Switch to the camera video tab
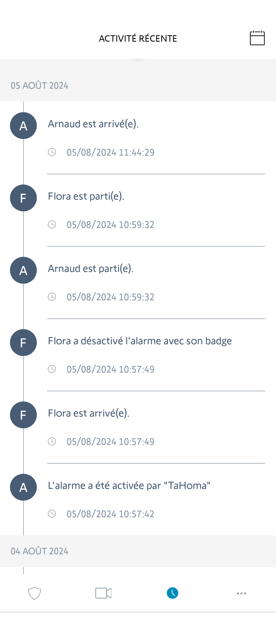Viewport: 276px width, 644px height. click(103, 593)
